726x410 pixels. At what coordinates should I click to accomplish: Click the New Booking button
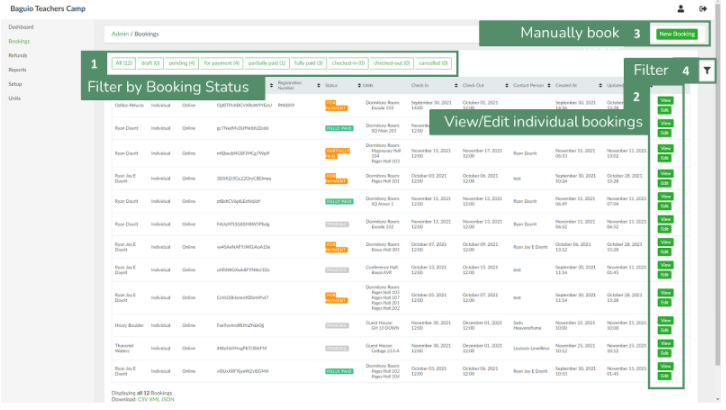pyautogui.click(x=676, y=34)
